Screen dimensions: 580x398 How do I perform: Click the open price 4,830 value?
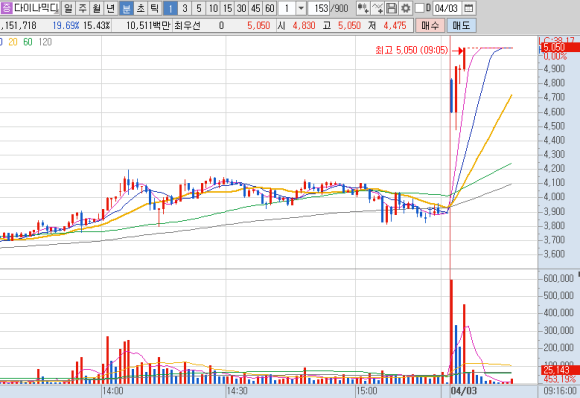click(304, 26)
